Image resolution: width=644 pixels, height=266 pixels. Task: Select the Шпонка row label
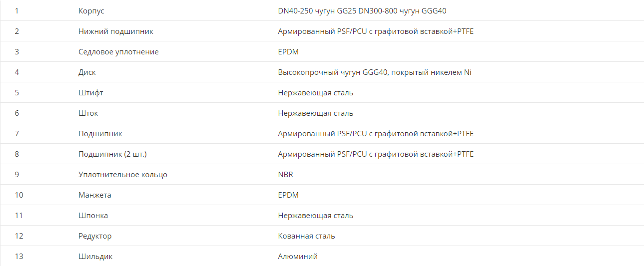coord(93,216)
